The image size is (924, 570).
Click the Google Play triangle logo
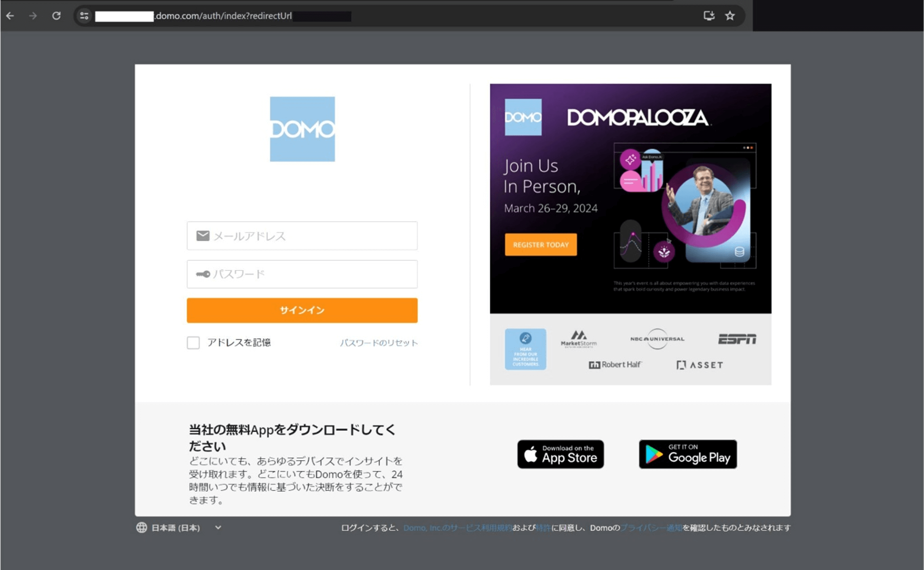(653, 454)
